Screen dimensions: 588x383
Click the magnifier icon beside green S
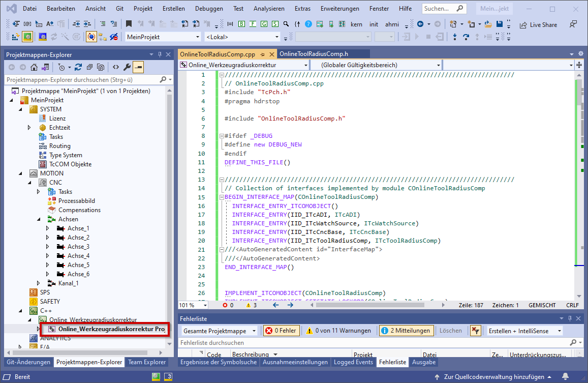(x=286, y=24)
